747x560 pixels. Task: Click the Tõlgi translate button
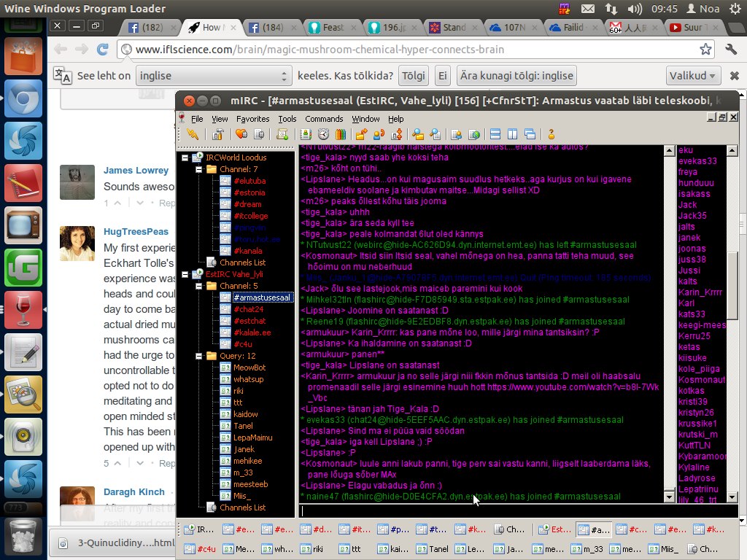coord(414,76)
